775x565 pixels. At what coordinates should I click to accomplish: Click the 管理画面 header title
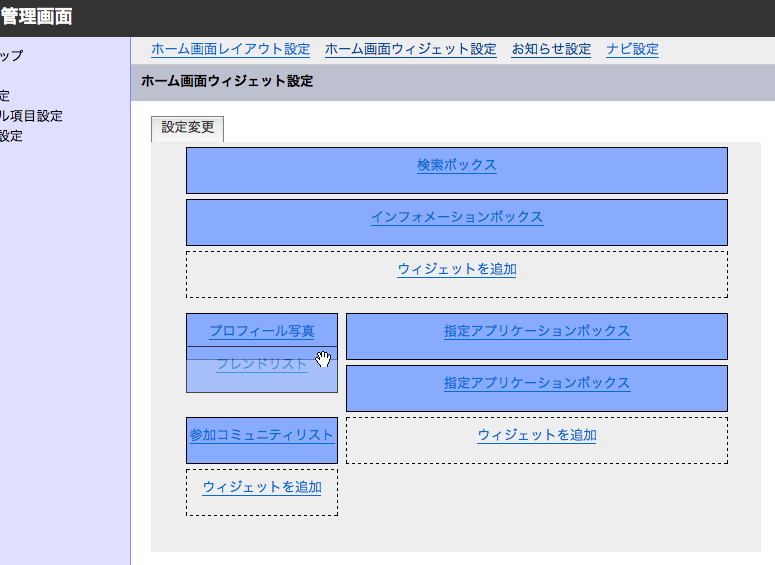tap(36, 17)
